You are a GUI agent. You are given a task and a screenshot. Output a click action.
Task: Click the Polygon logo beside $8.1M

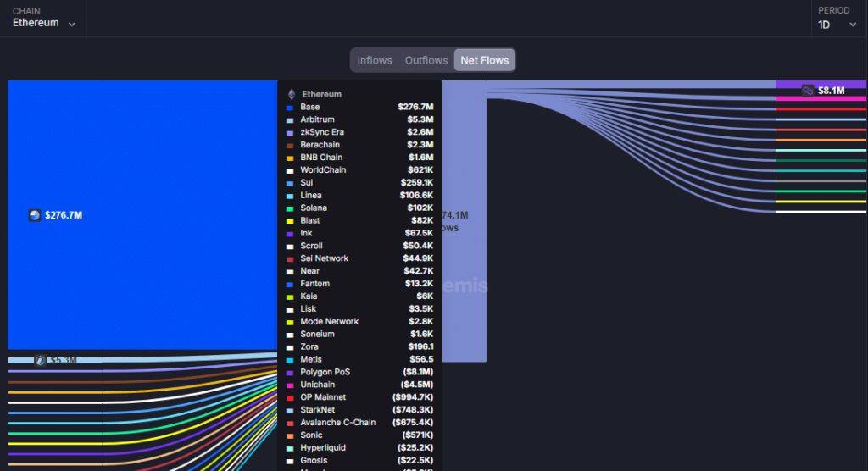808,90
